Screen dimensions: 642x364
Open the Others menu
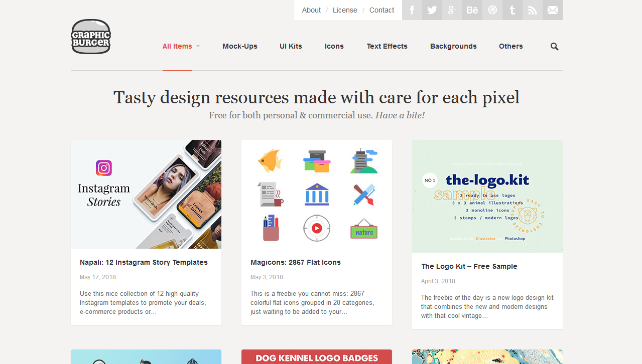511,46
